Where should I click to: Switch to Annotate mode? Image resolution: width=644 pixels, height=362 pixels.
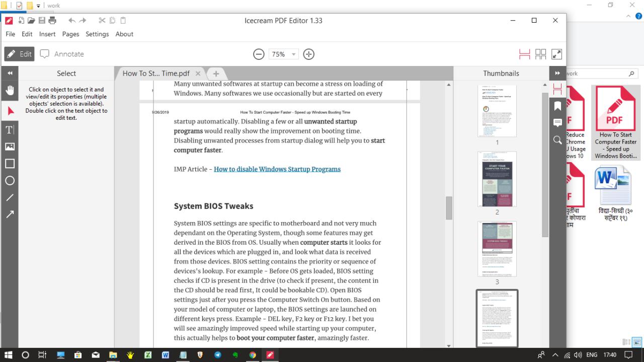click(62, 54)
